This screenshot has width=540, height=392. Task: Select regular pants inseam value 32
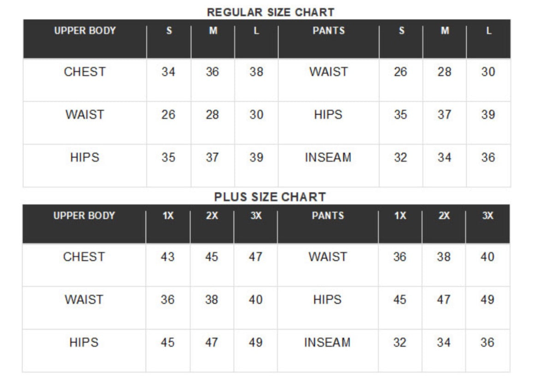click(400, 158)
